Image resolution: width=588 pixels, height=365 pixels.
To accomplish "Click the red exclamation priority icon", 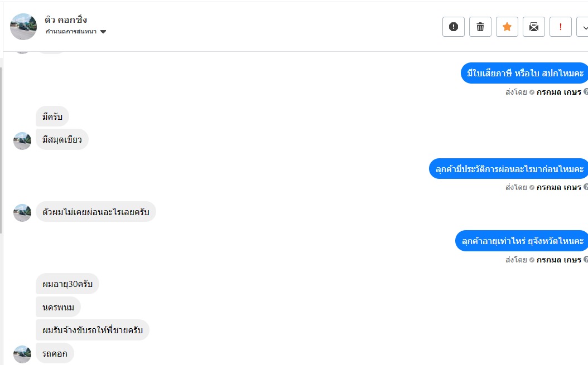I will (561, 27).
